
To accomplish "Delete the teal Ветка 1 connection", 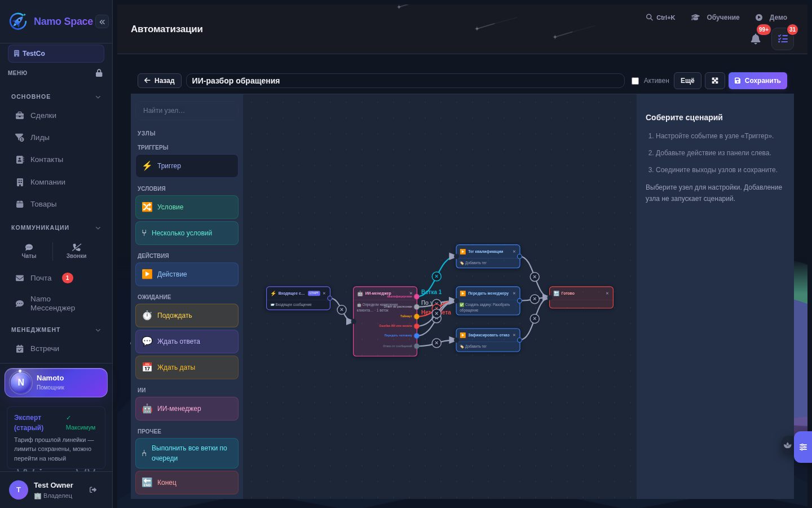I will (x=436, y=277).
